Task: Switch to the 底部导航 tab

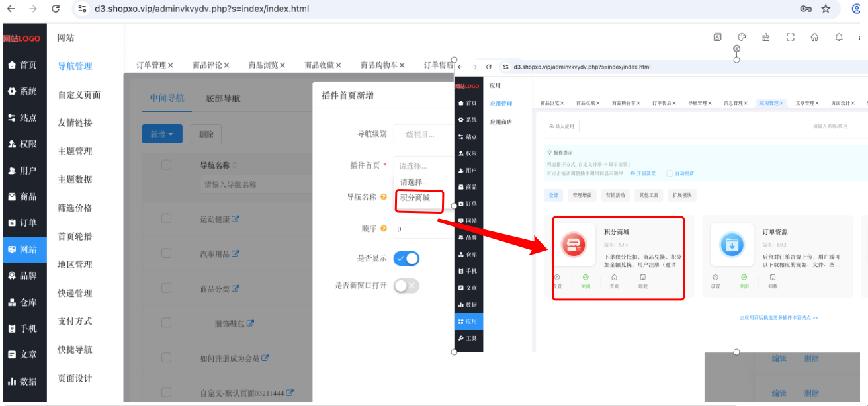Action: 223,99
